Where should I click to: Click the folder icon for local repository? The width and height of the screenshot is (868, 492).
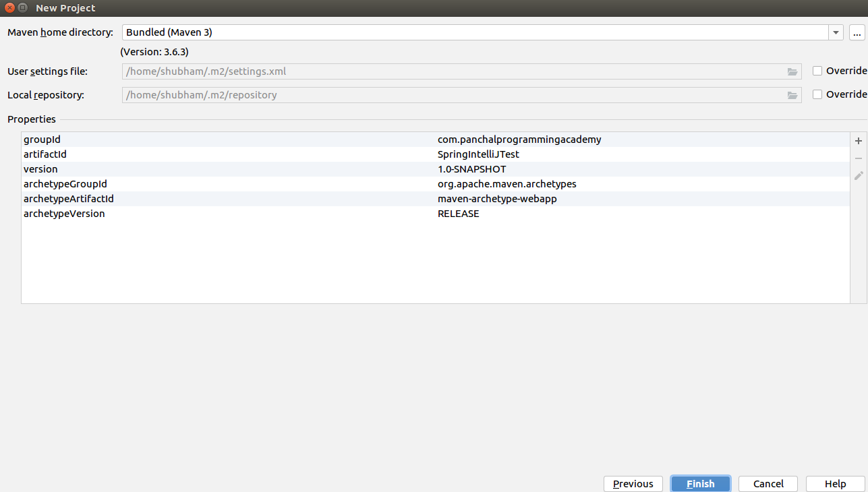792,95
